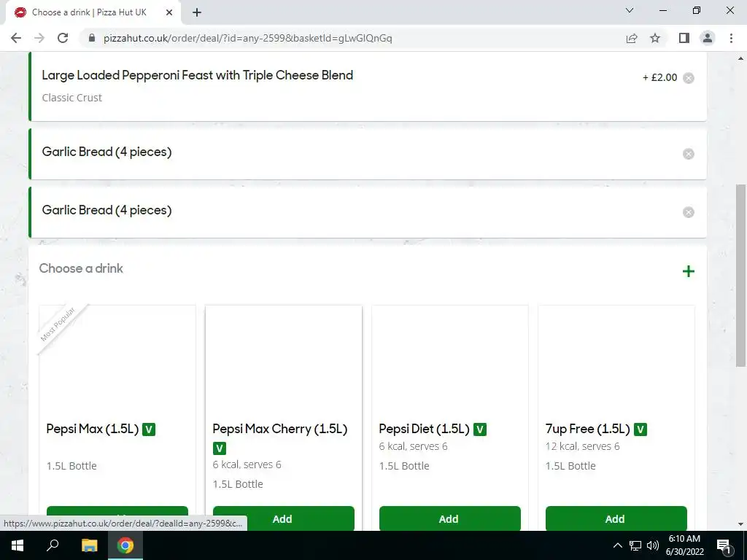
Task: Show hidden system tray icons
Action: (x=617, y=545)
